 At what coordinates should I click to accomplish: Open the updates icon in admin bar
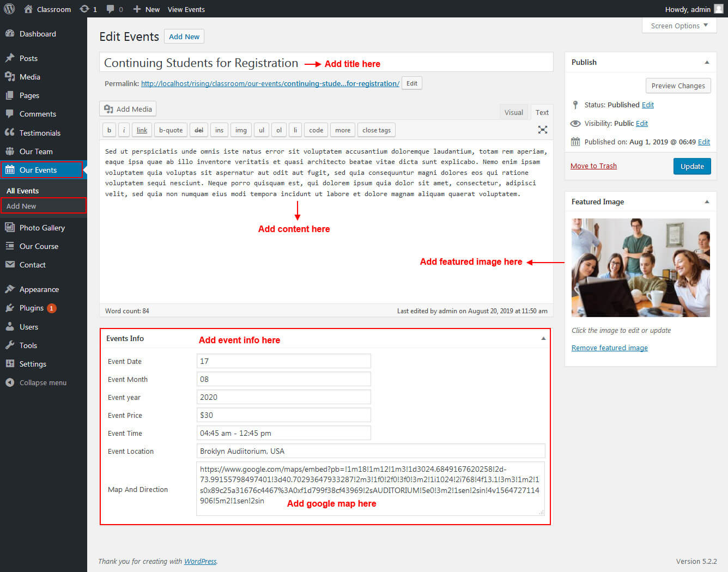[x=85, y=9]
